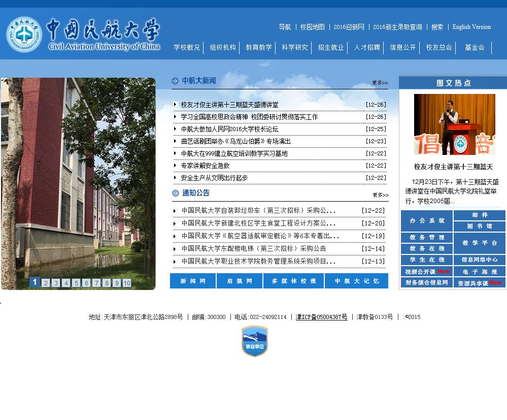Open news 学习全国高校思政会精神
This screenshot has width=507, height=420.
click(249, 117)
